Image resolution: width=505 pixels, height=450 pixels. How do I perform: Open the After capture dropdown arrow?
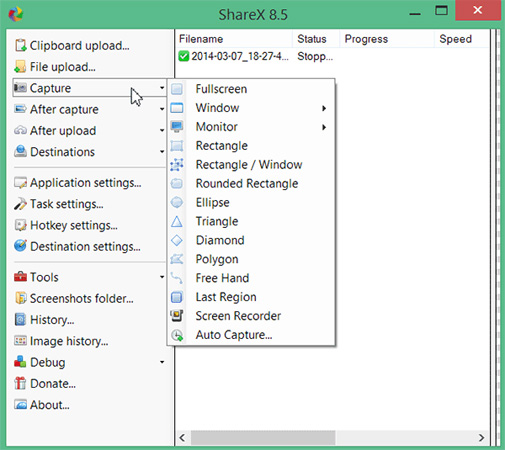[x=162, y=109]
